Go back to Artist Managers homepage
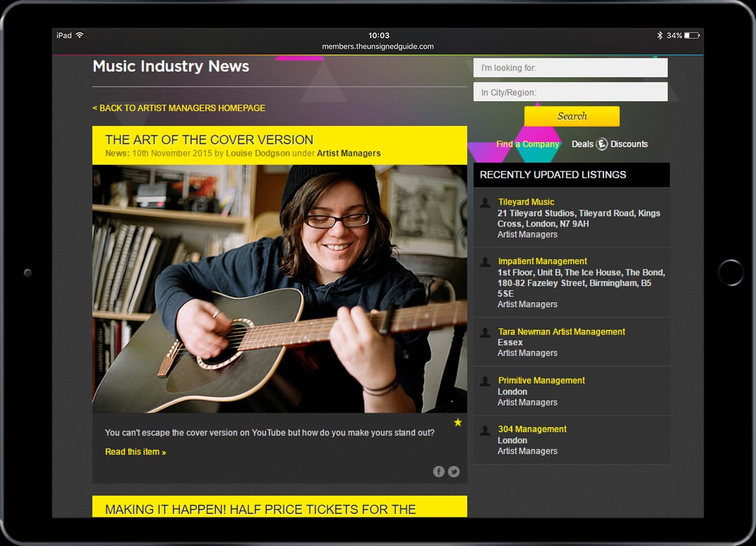This screenshot has width=756, height=546. pos(179,108)
